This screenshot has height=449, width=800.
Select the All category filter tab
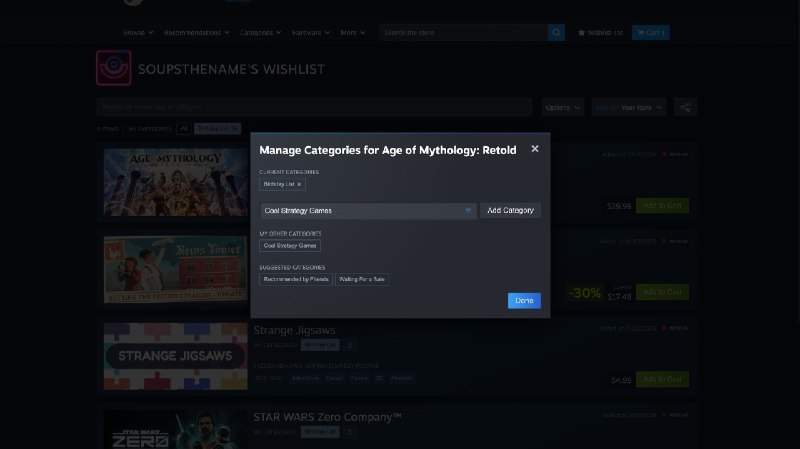pyautogui.click(x=184, y=129)
